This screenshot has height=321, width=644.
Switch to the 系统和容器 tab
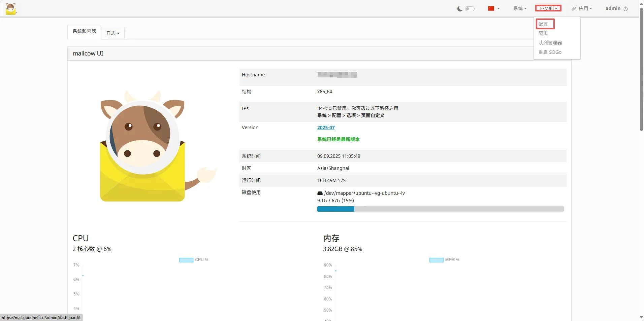[84, 31]
